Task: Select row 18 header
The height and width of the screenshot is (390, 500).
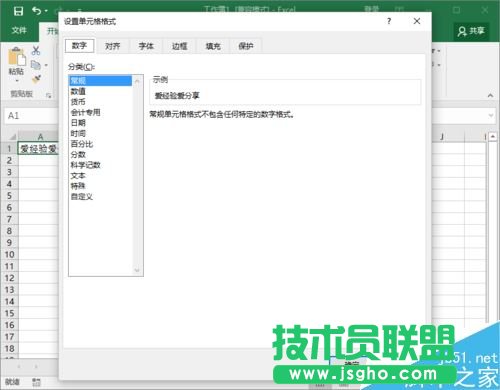Action: pos(9,349)
